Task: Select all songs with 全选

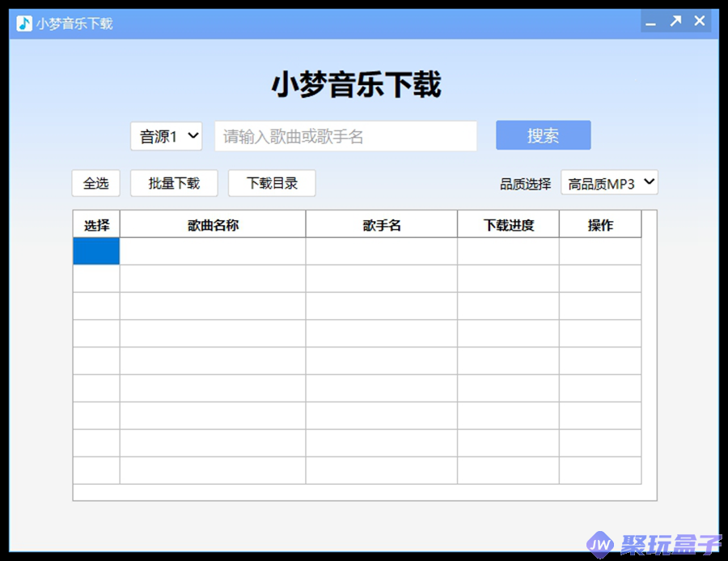Action: [x=95, y=183]
